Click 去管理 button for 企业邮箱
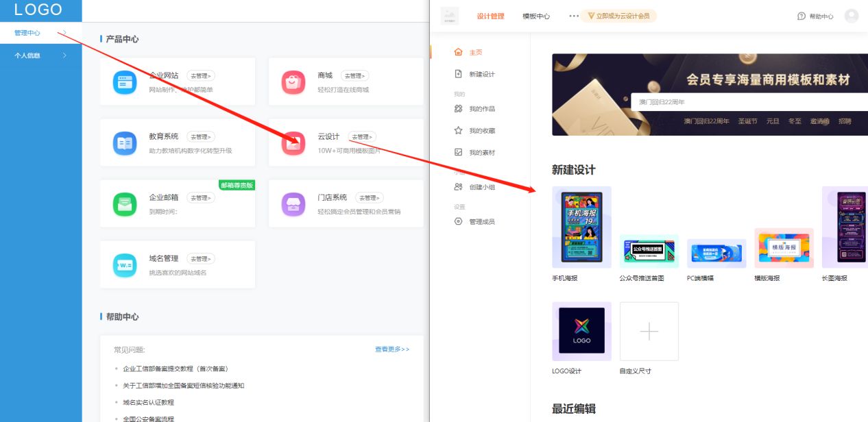 pyautogui.click(x=200, y=197)
